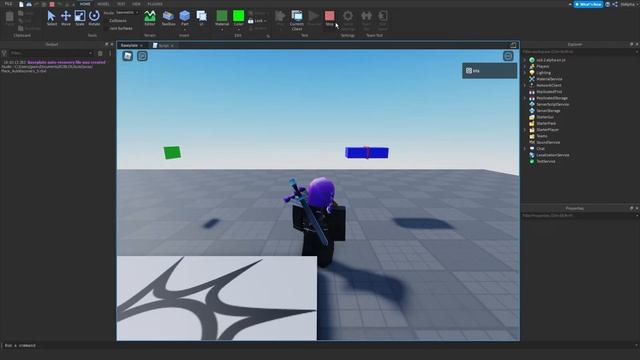Click the New File icon in the title bar

(x=21, y=4)
